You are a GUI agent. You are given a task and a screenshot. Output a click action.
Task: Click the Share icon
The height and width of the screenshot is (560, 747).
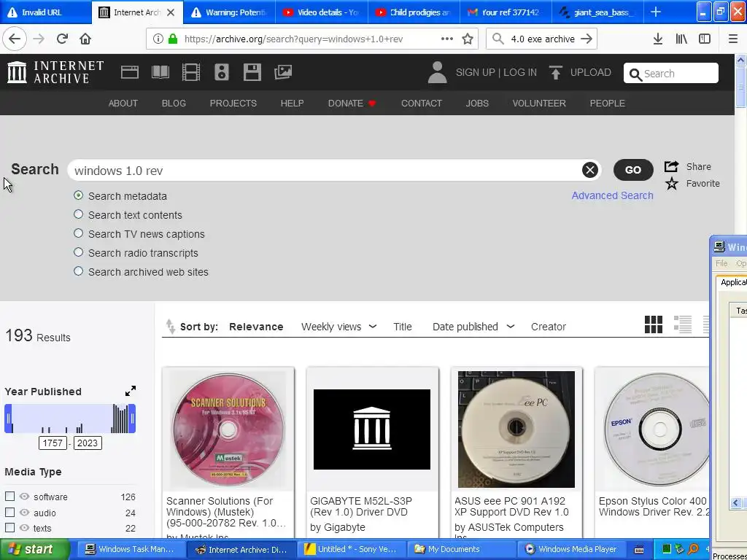coord(671,166)
